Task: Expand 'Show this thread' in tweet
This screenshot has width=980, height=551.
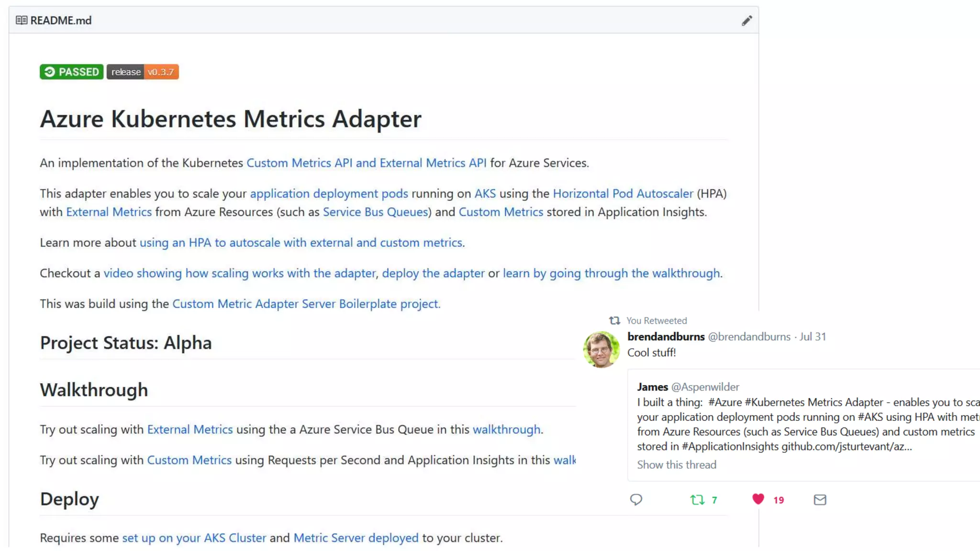Action: (x=676, y=465)
